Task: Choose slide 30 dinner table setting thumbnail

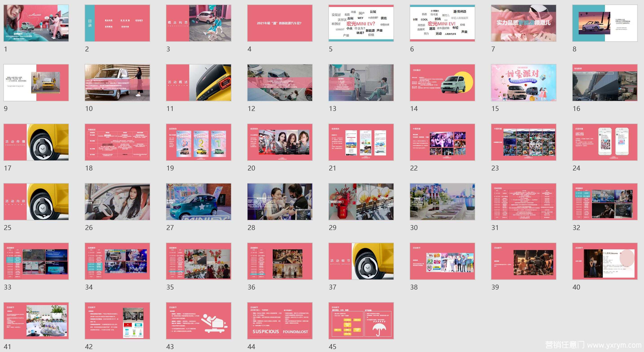Action: [442, 202]
